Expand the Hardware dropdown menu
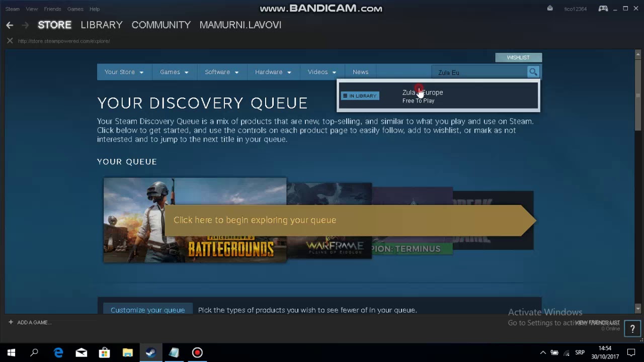 [x=273, y=72]
